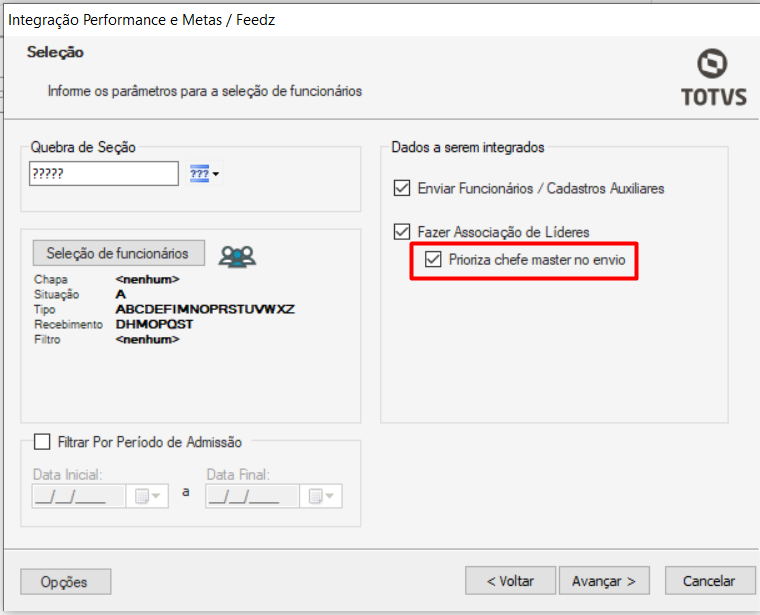Enable Filtrar Por Período de Admissão
760x615 pixels.
[42, 442]
